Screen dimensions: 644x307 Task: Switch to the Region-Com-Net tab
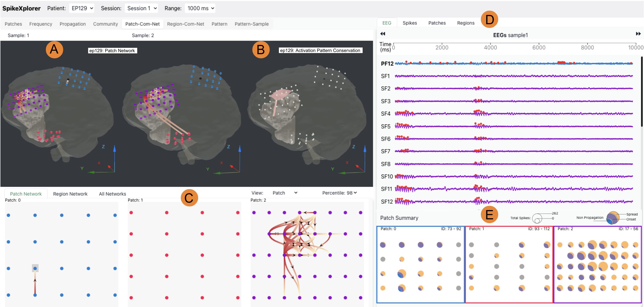(186, 24)
